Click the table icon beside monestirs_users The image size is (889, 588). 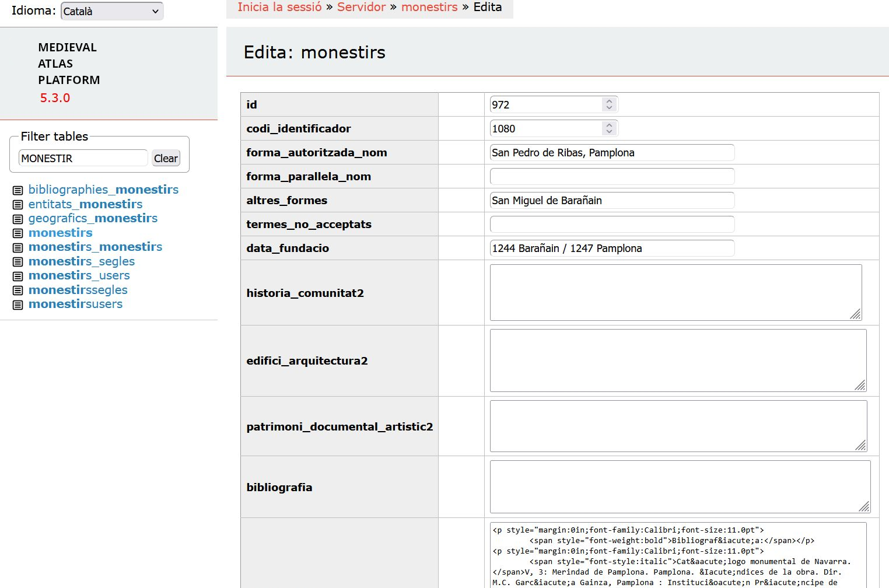(x=17, y=275)
